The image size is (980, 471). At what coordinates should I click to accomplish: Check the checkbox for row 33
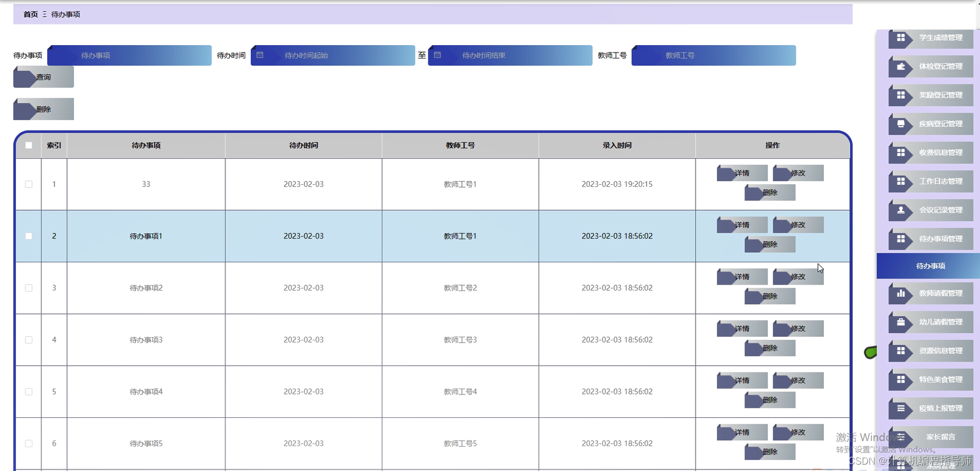click(x=29, y=184)
